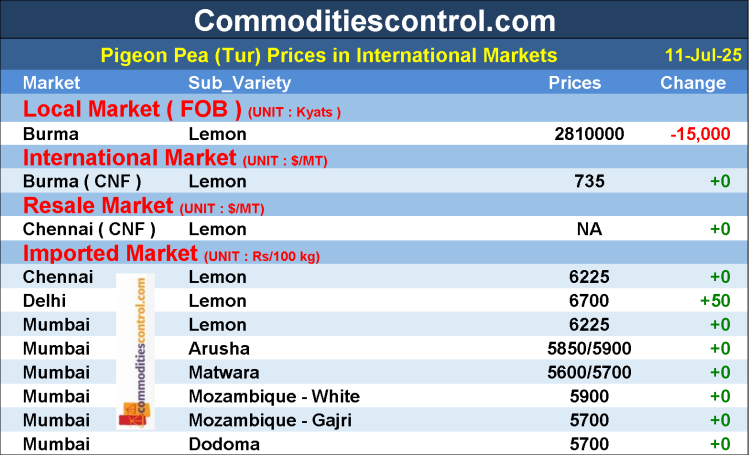Screen dimensions: 750x455
Task: Click the 11-Jul-25 date label
Action: 703,55
